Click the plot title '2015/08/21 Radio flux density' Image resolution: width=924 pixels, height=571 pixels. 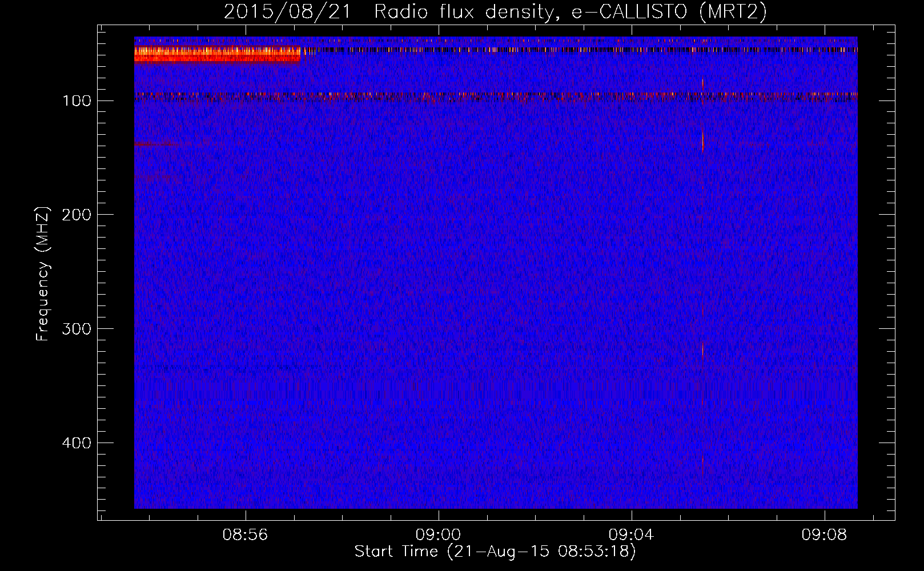[495, 12]
